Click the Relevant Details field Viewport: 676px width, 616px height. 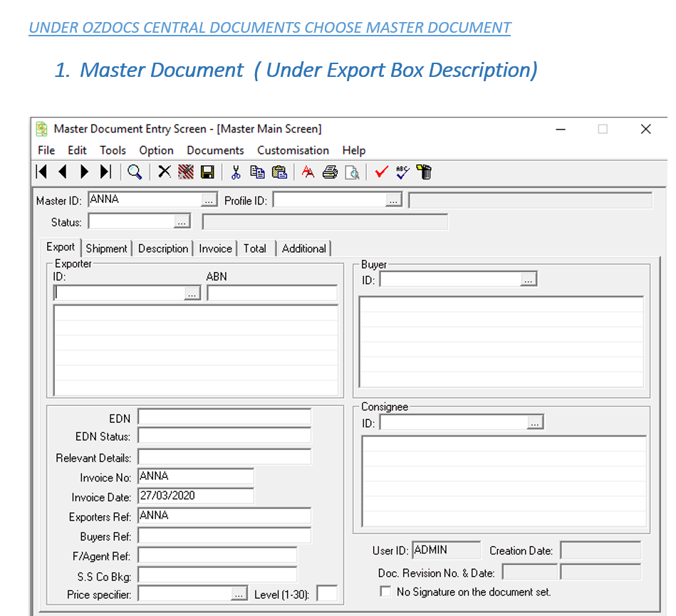coord(224,457)
